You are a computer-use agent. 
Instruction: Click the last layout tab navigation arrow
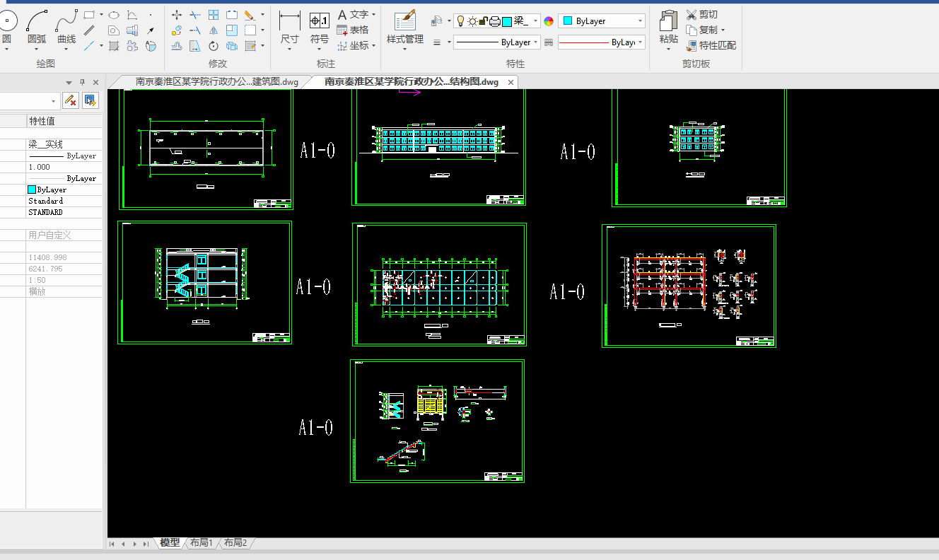(146, 543)
